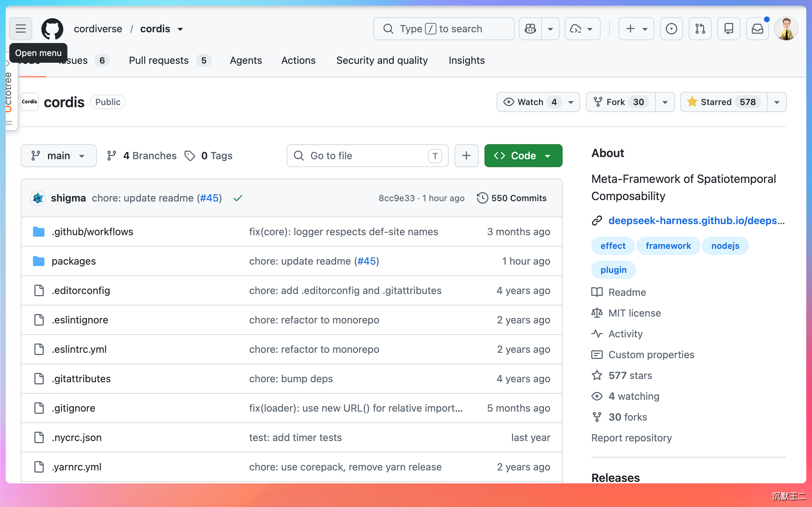812x507 pixels.
Task: Open the notifications inbox
Action: click(757, 29)
